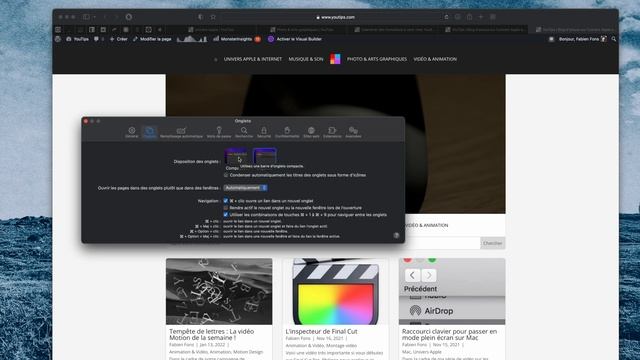Open the Tempête de lettres article thumbnail
Viewport: 640px width, 360px height.
point(219,291)
